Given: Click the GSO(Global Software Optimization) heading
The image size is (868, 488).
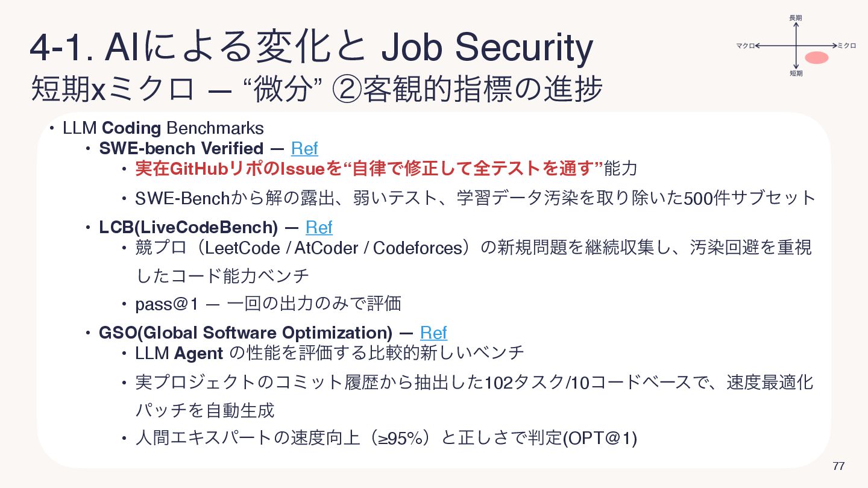Looking at the screenshot, I should click(x=246, y=333).
